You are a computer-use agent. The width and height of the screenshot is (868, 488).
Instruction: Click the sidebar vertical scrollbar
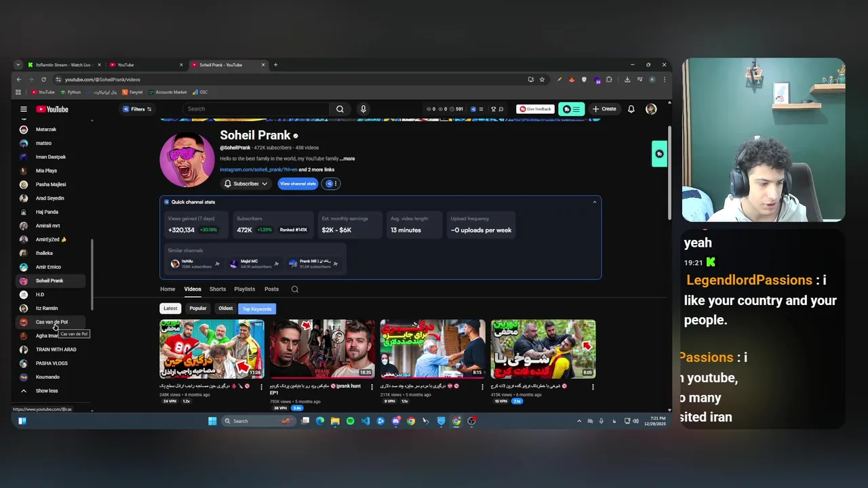click(92, 274)
